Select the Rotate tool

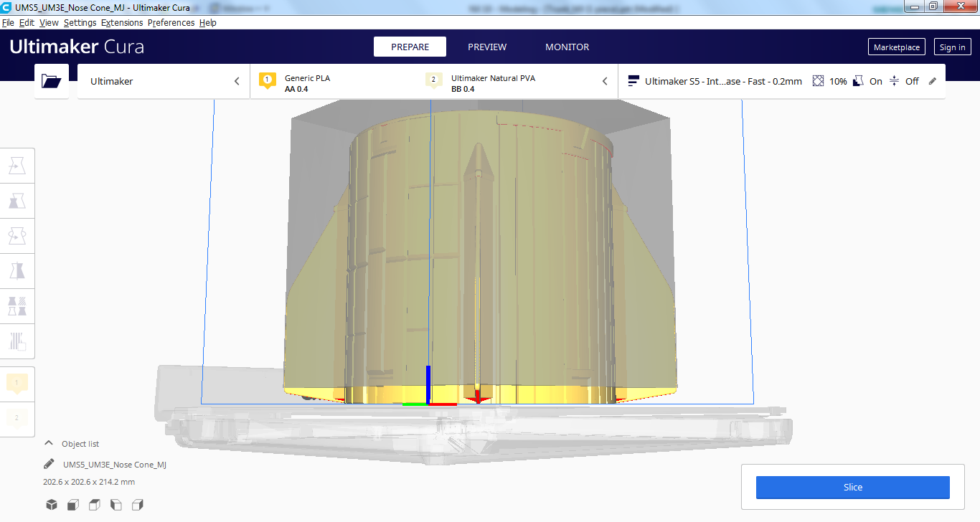(x=17, y=235)
